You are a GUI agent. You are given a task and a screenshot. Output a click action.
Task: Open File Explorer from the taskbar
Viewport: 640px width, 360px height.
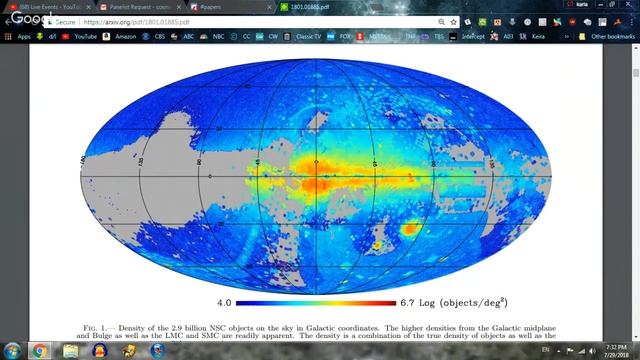pos(71,351)
